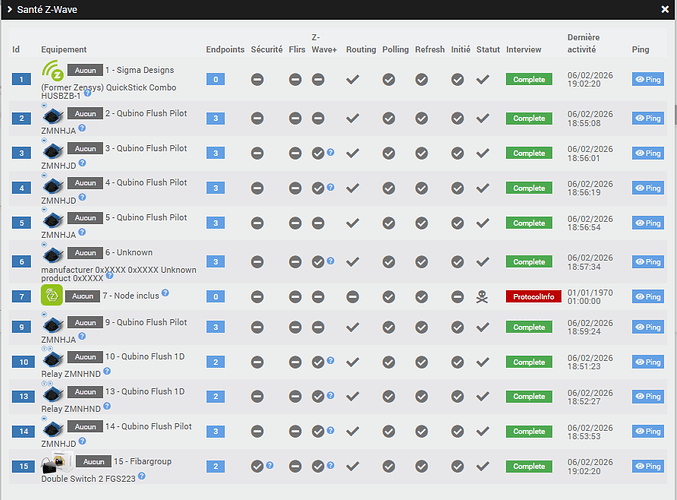Close the Santé Z-Wave dialog

pos(665,9)
